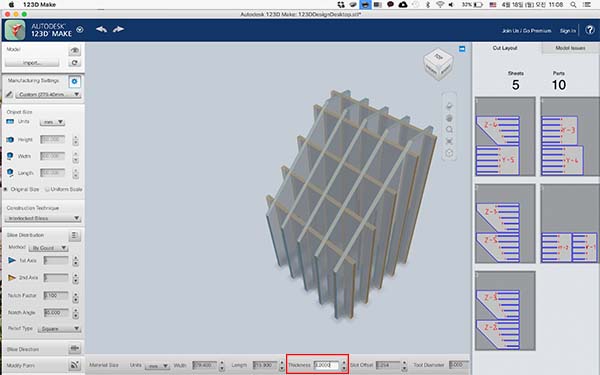This screenshot has width=600, height=375.
Task: Open the 123D Make menu bar item
Action: pos(39,5)
